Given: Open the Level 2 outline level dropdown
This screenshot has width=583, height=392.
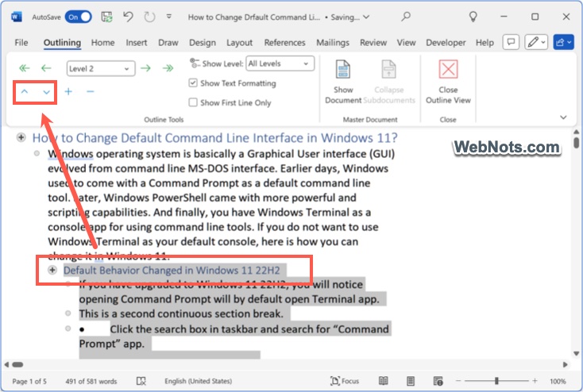Looking at the screenshot, I should 101,68.
